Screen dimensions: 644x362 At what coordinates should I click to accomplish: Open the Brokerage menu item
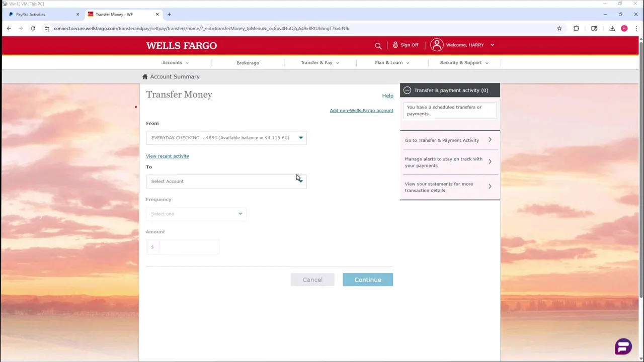pos(248,63)
